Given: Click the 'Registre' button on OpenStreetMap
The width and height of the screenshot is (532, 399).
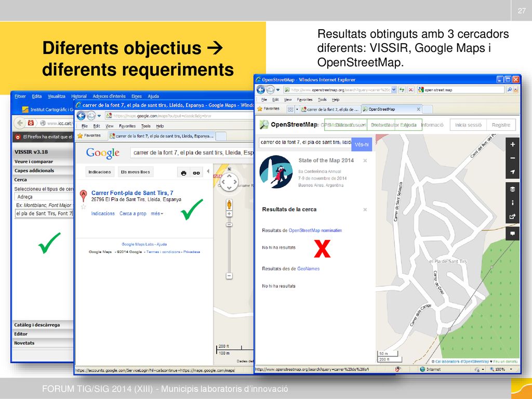Looking at the screenshot, I should [x=501, y=125].
